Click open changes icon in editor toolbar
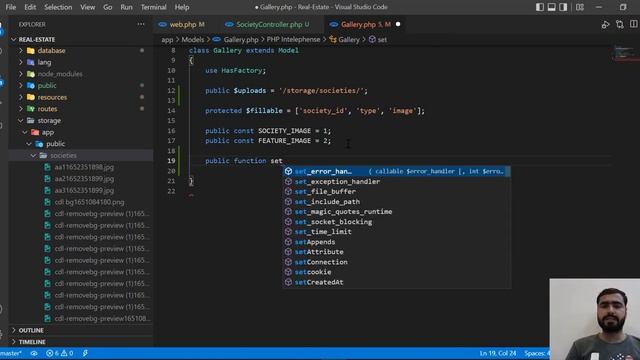 (x=620, y=24)
